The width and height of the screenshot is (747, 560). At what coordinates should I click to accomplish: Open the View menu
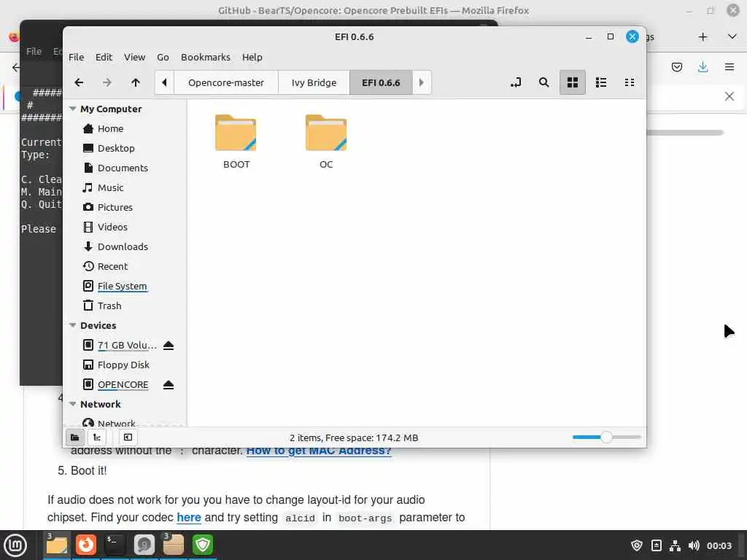coord(134,57)
